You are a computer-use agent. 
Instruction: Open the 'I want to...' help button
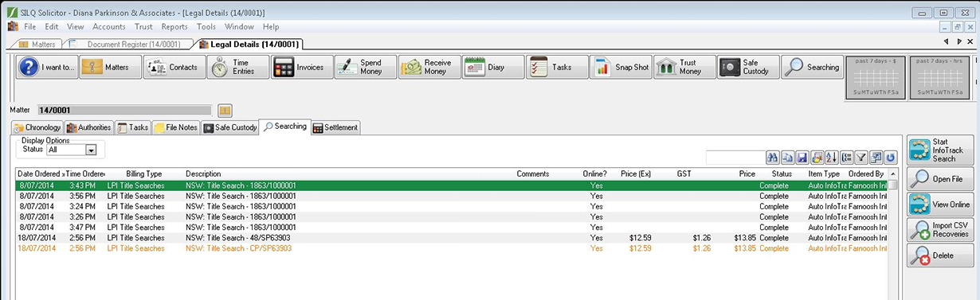47,68
